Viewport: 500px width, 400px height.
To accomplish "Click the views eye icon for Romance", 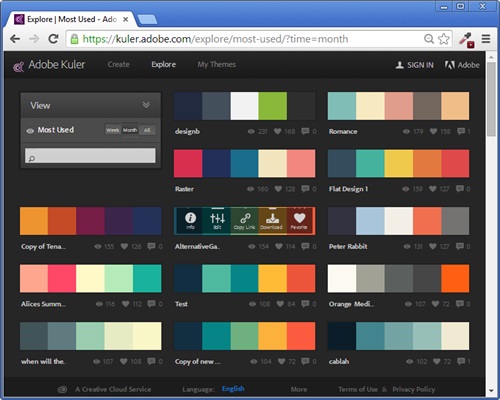I will (406, 132).
